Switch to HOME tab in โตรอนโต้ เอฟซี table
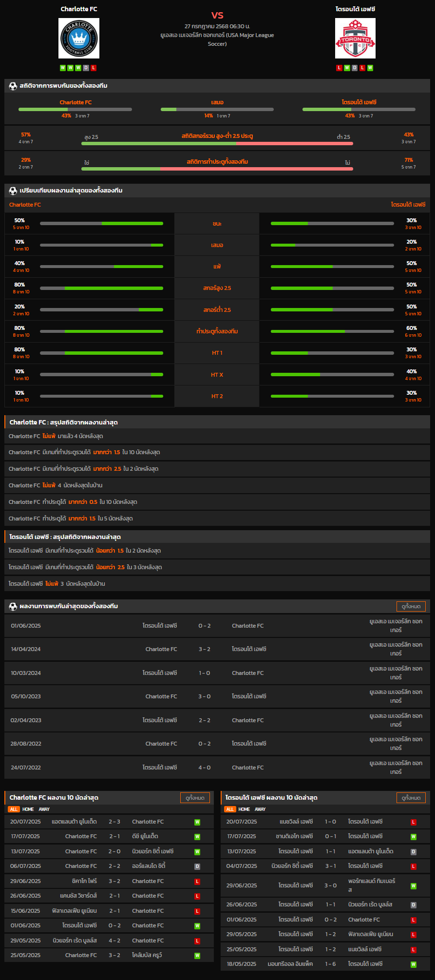435x980 pixels. [245, 809]
